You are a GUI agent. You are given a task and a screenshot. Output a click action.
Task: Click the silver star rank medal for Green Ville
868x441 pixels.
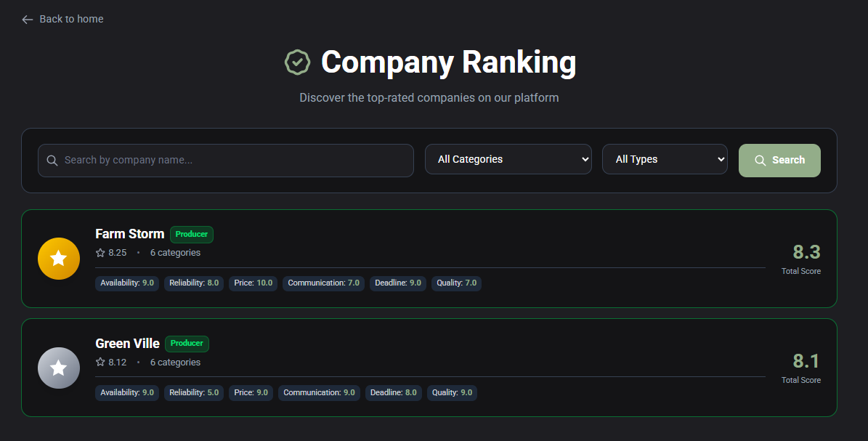[x=59, y=368]
